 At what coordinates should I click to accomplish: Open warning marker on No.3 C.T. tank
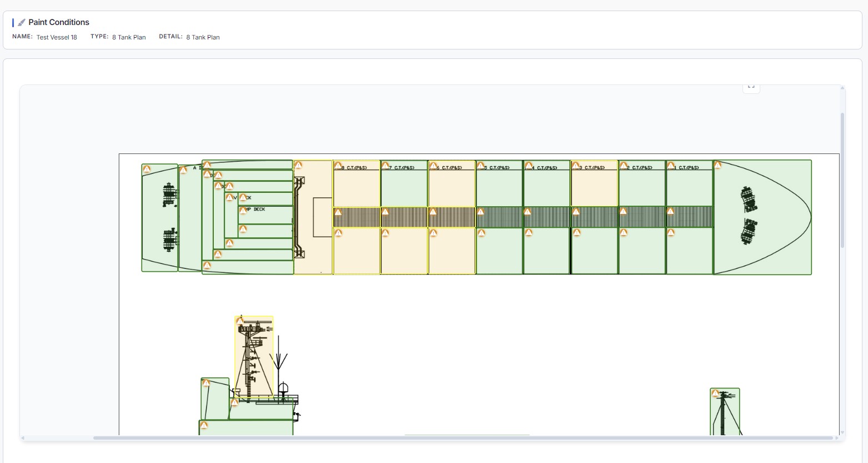576,166
